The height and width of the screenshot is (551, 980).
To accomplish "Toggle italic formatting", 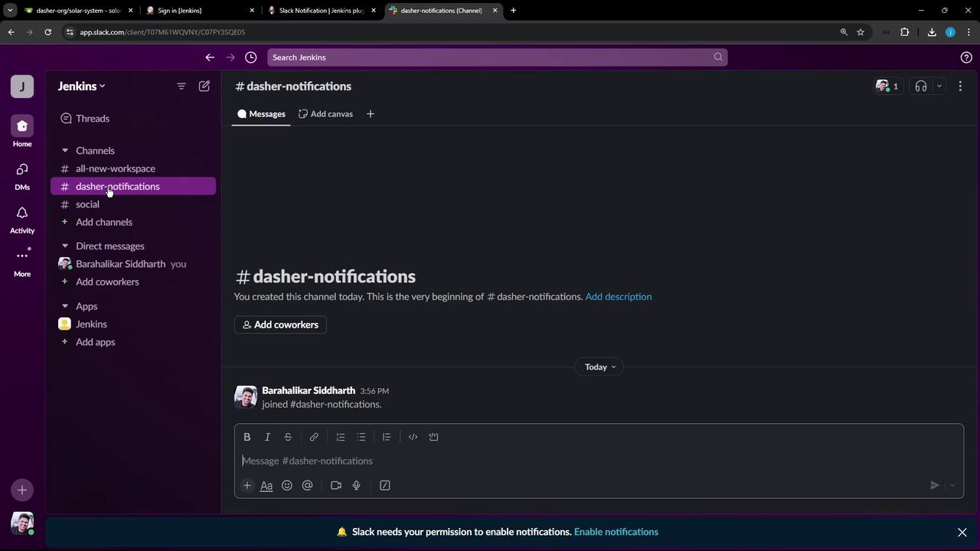I will coord(268,437).
